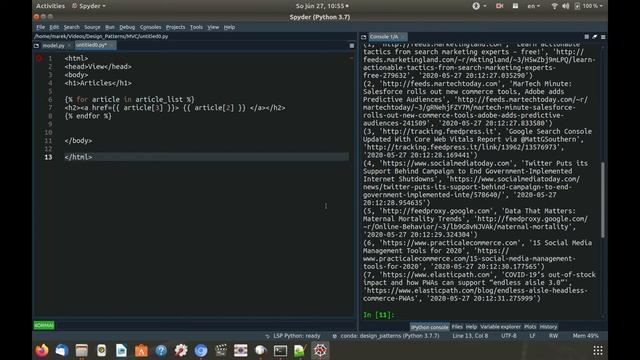The height and width of the screenshot is (360, 640).
Task: Open the View menu
Action: (213, 27)
